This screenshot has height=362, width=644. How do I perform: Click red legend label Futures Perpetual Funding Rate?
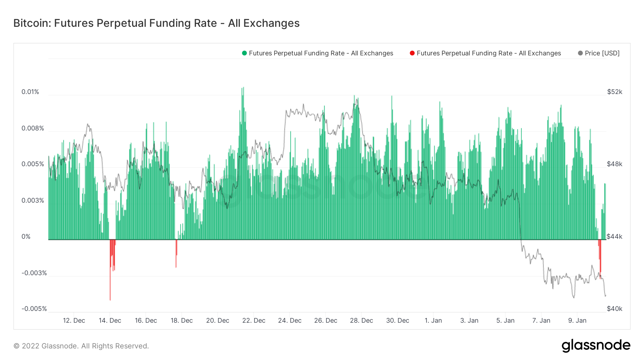coord(489,53)
